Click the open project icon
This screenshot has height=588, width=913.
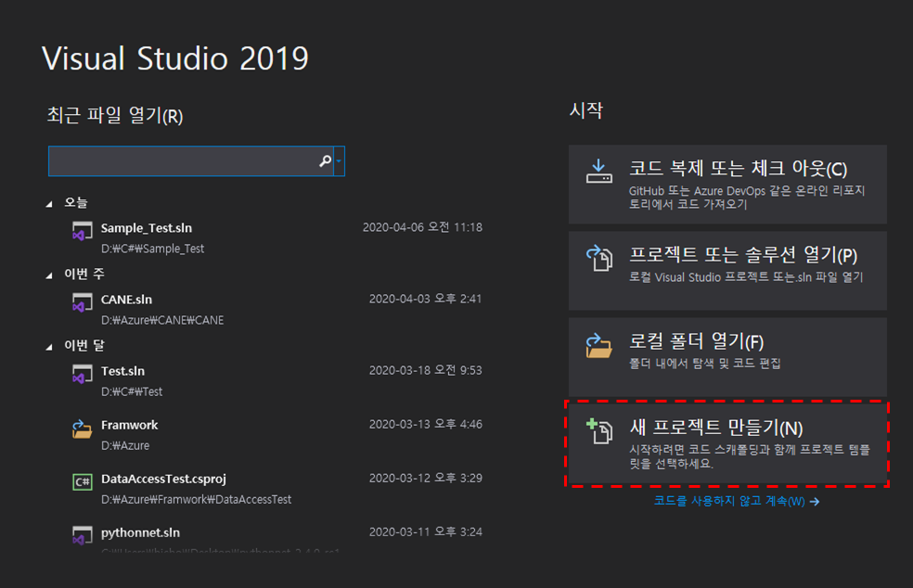599,258
